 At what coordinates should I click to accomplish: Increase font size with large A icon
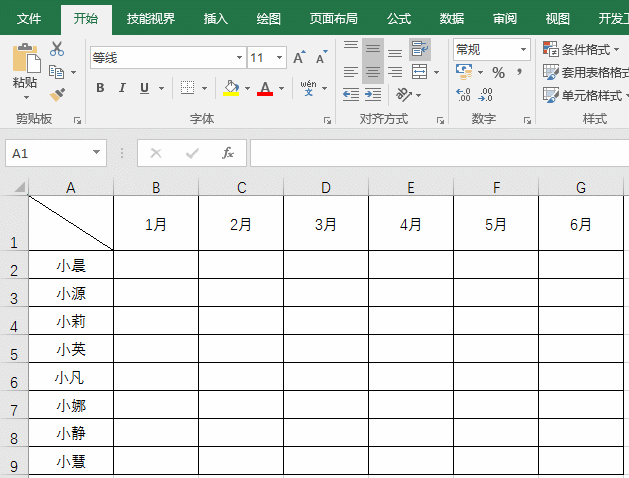299,58
